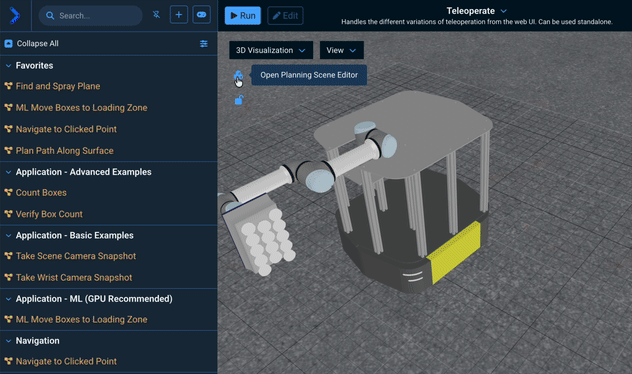Image resolution: width=632 pixels, height=374 pixels.
Task: Click the Take Wrist Camera Snapshot tree icon
Action: tap(8, 277)
